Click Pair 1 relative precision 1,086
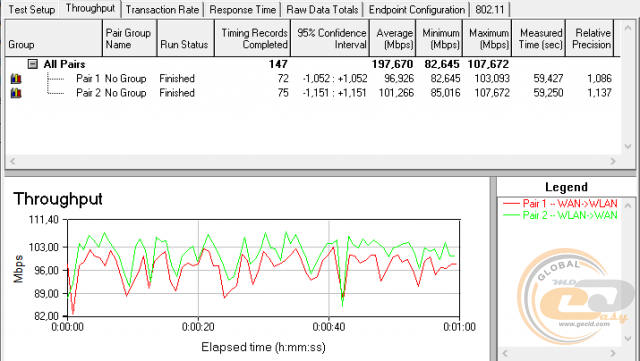The height and width of the screenshot is (361, 640). tap(599, 78)
